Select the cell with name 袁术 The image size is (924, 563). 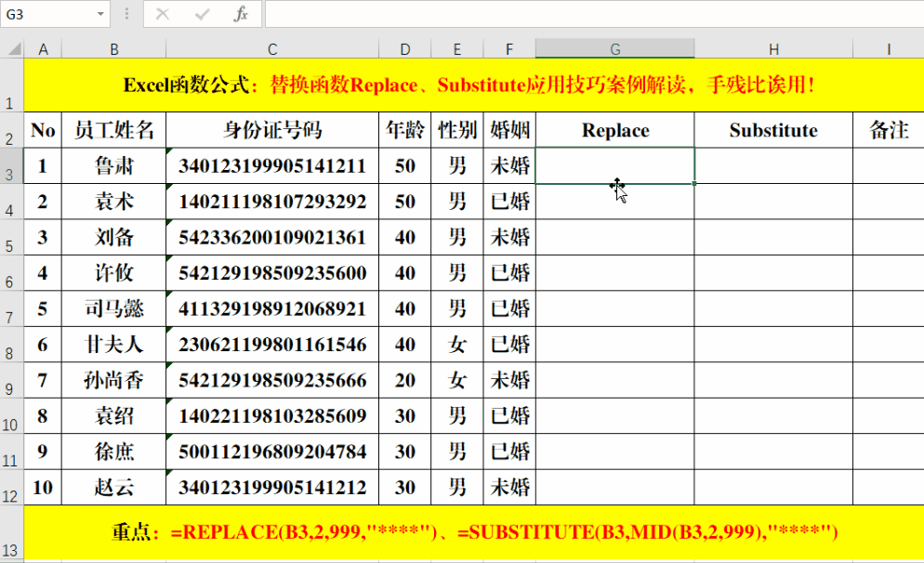113,202
